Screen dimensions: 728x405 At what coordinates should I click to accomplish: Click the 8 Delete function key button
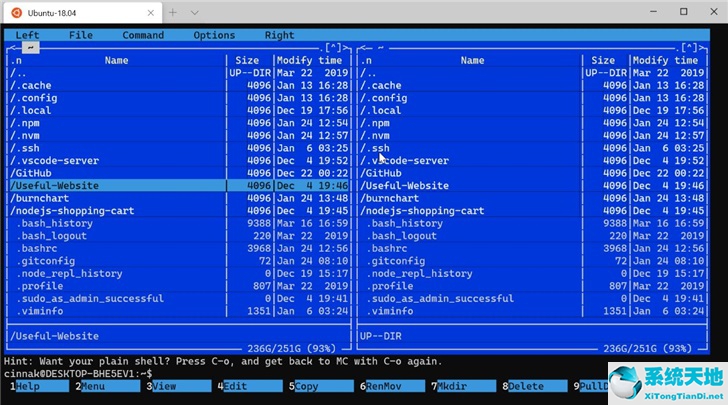534,386
